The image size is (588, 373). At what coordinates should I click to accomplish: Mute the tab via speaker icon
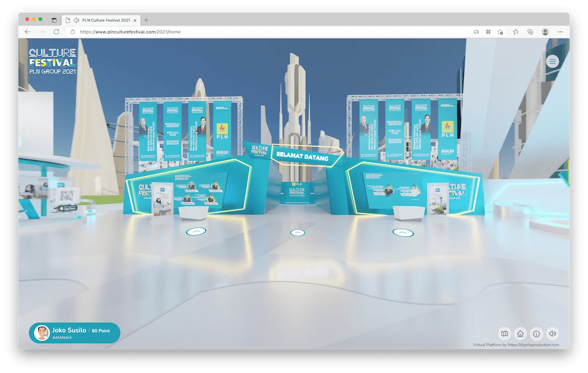click(x=77, y=20)
